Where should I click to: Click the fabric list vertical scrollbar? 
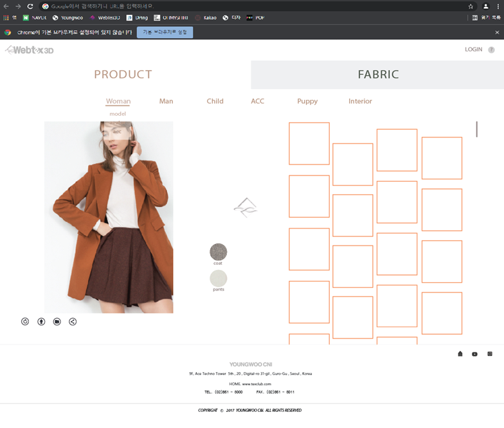pyautogui.click(x=476, y=129)
